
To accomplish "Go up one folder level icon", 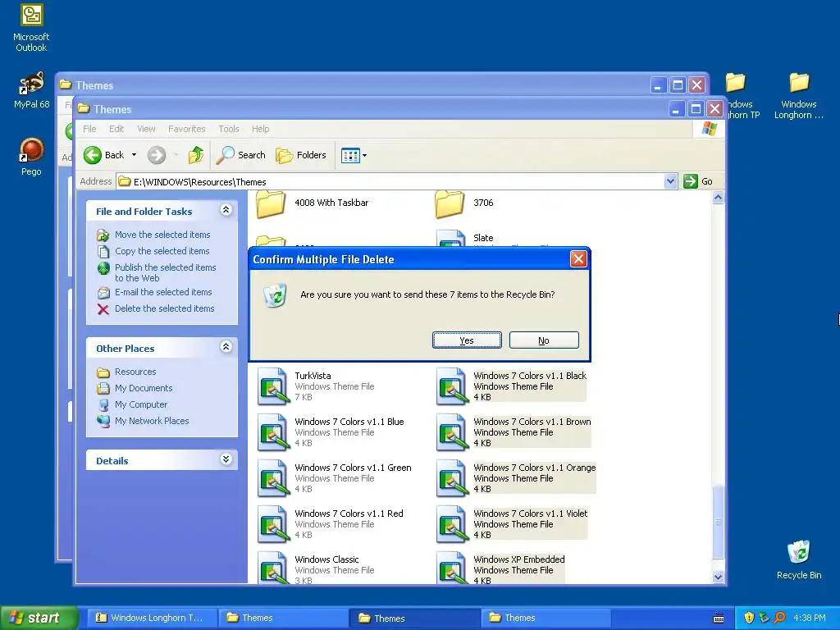I will pos(195,155).
